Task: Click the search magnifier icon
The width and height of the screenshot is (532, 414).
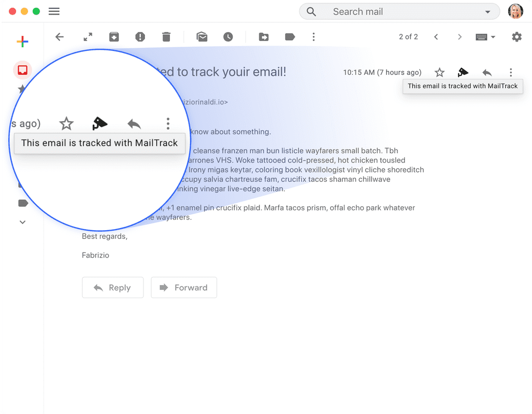Action: coord(311,11)
